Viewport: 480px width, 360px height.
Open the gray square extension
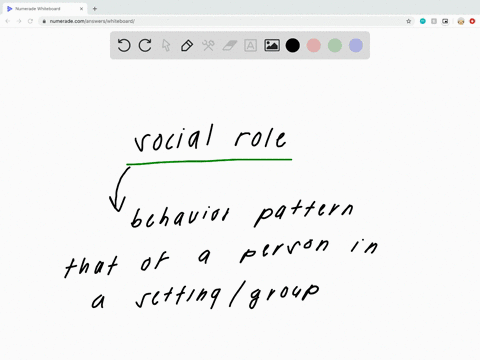click(434, 21)
